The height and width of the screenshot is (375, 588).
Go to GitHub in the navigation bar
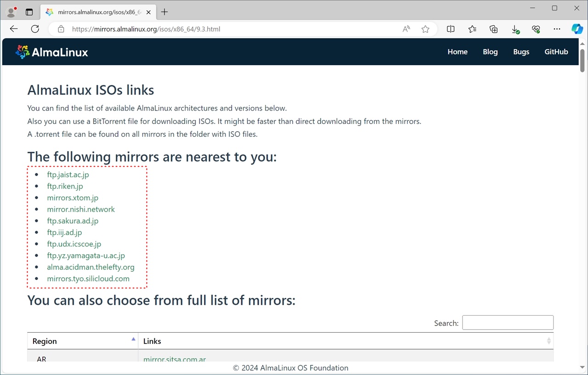pos(556,52)
